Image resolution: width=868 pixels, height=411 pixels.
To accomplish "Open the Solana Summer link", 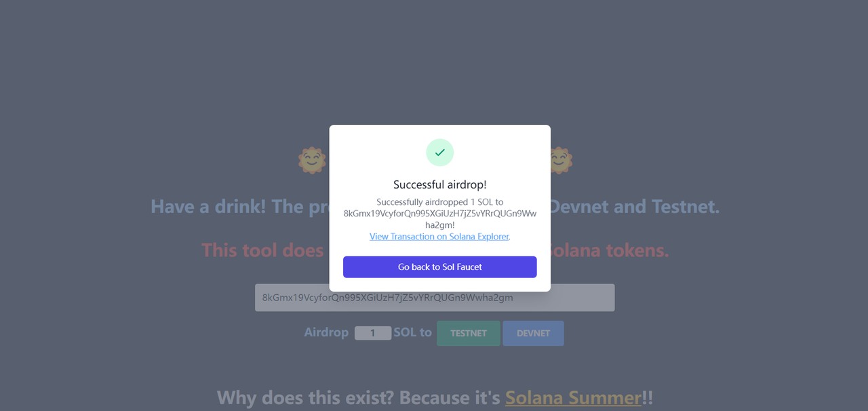I will (573, 397).
